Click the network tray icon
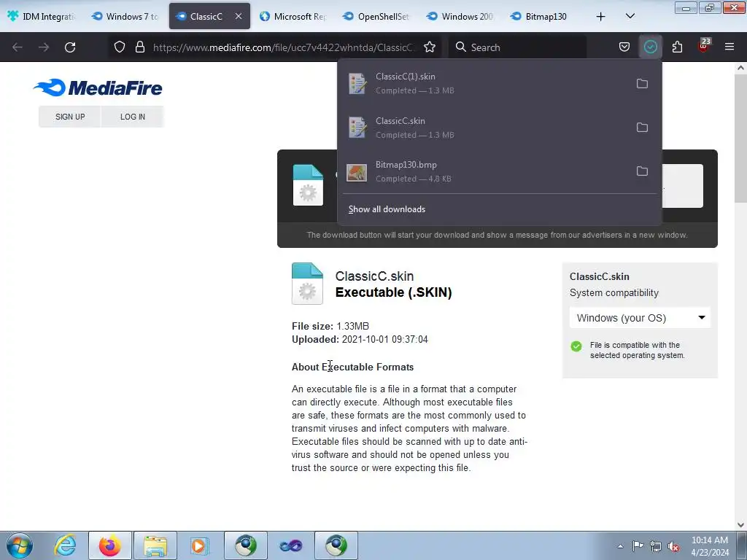747x560 pixels. pyautogui.click(x=656, y=546)
